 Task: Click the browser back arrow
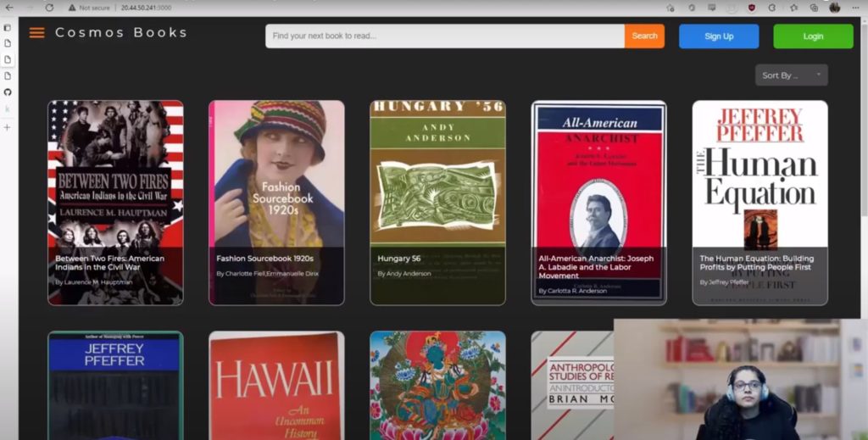click(9, 8)
